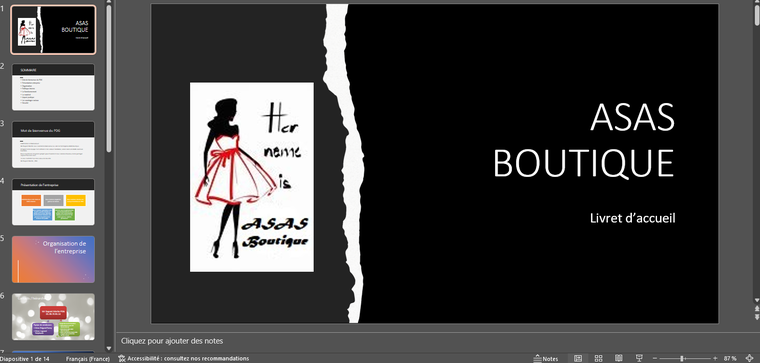
Task: Click the zoom out minus icon
Action: point(654,359)
